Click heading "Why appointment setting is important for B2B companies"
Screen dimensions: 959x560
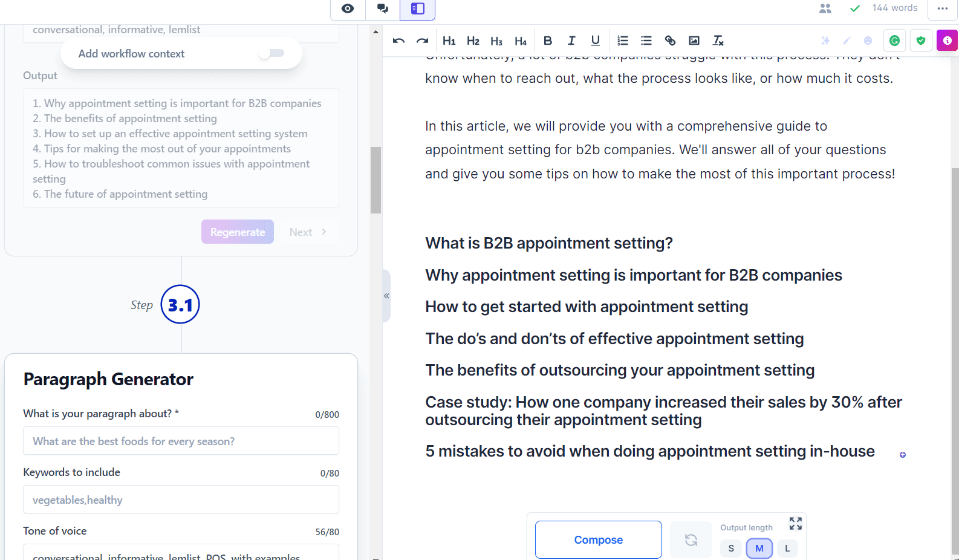tap(634, 275)
